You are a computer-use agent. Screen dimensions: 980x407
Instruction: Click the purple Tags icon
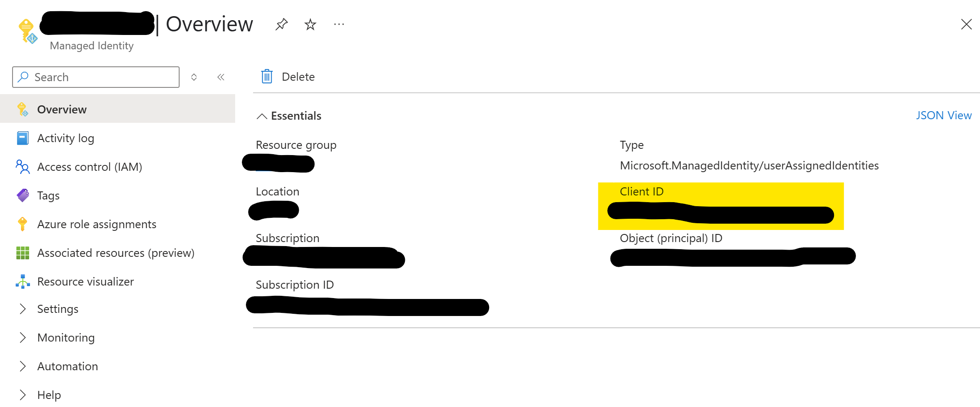[22, 195]
